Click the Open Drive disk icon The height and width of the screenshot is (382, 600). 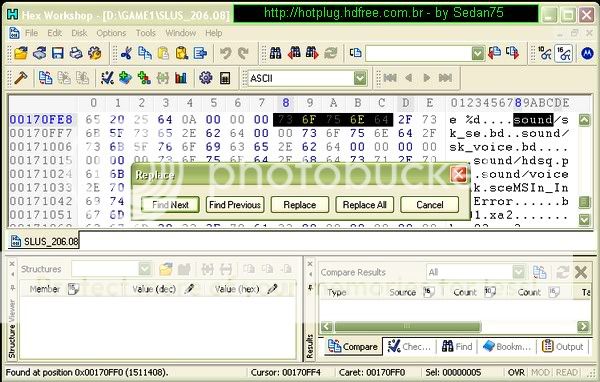click(x=39, y=53)
